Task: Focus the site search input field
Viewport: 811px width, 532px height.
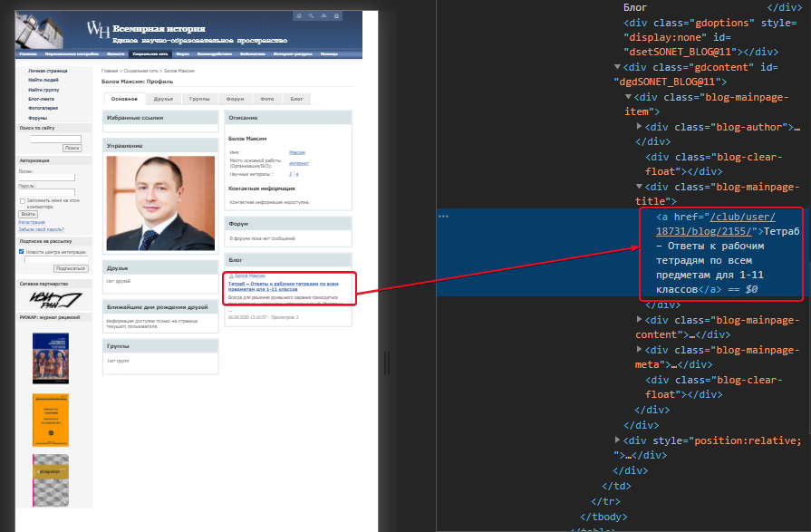Action: click(55, 139)
